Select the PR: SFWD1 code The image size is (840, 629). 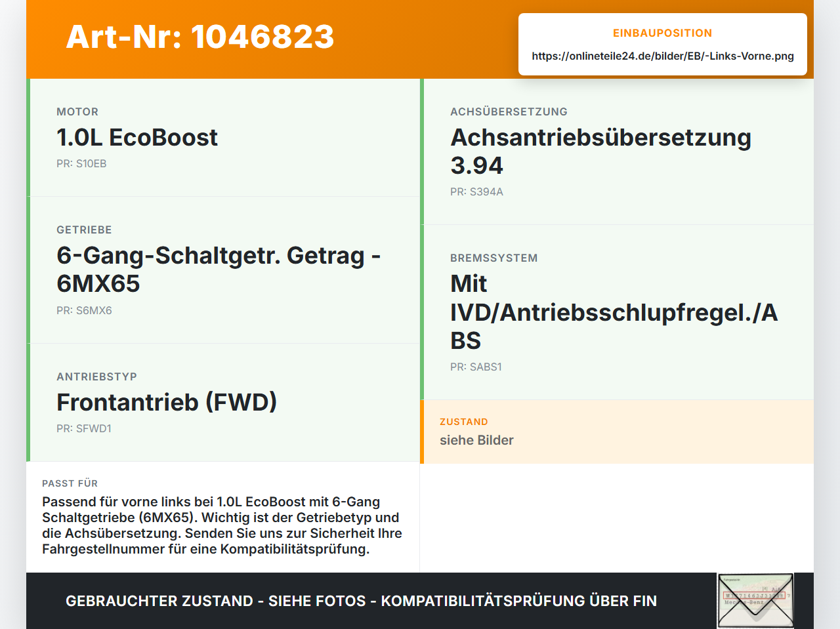pyautogui.click(x=84, y=428)
